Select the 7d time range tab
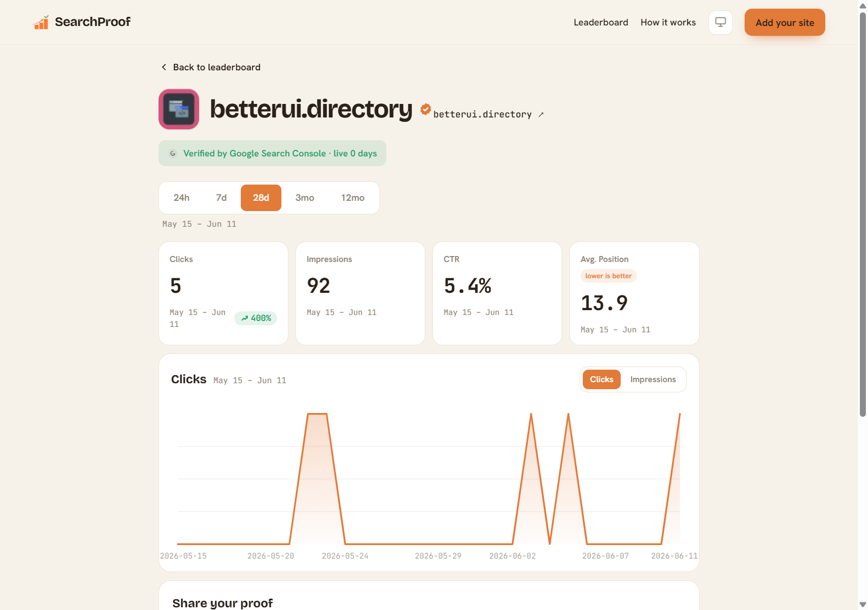The height and width of the screenshot is (610, 868). [221, 198]
